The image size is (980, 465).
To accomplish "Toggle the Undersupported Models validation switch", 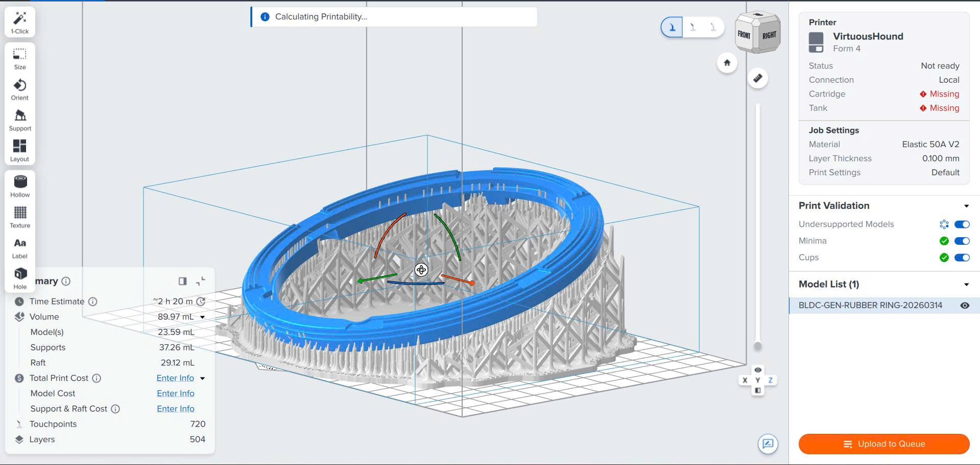I will coord(962,224).
